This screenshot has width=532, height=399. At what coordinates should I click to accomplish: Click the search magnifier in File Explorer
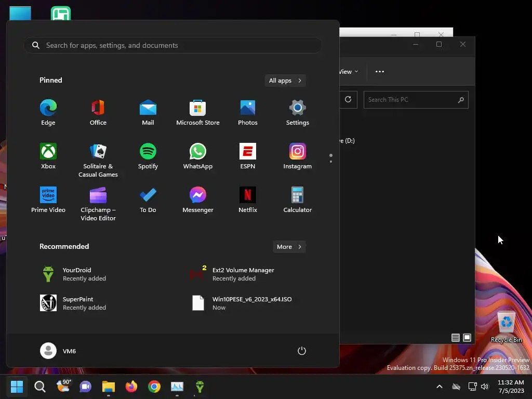(461, 100)
